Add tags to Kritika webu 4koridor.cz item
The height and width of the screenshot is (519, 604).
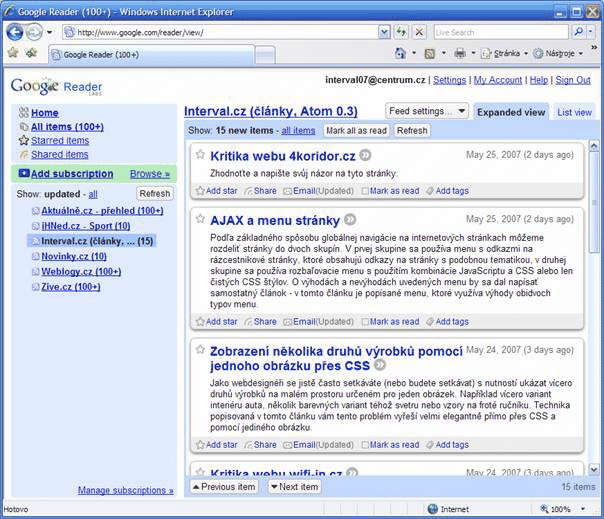click(x=447, y=191)
